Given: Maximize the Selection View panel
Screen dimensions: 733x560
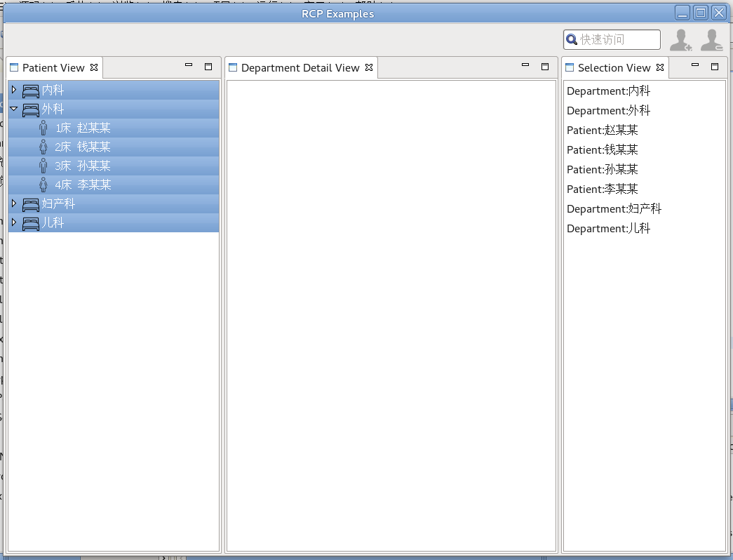Looking at the screenshot, I should [x=715, y=67].
